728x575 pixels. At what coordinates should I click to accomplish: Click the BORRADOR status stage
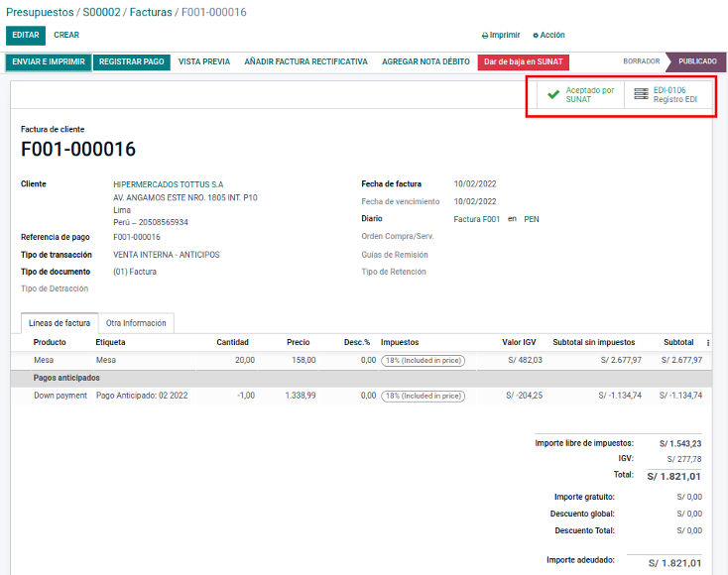(641, 61)
